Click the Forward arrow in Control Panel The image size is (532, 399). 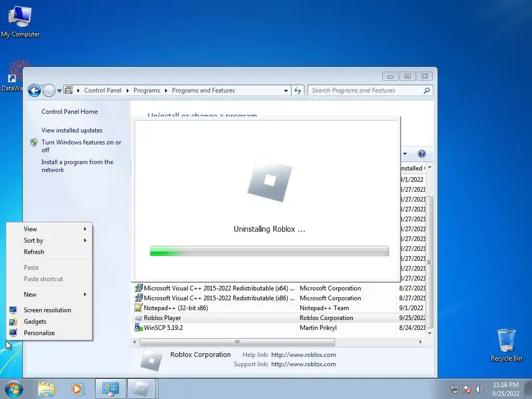coord(49,90)
